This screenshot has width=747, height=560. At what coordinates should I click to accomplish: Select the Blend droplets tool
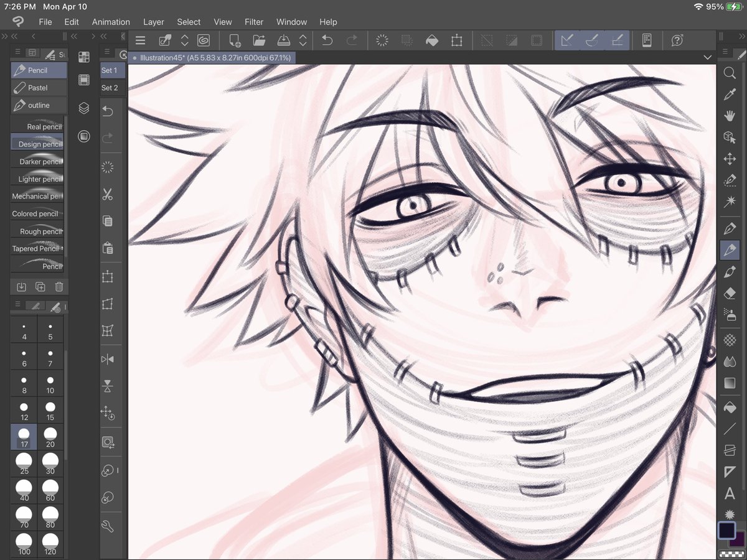[730, 362]
